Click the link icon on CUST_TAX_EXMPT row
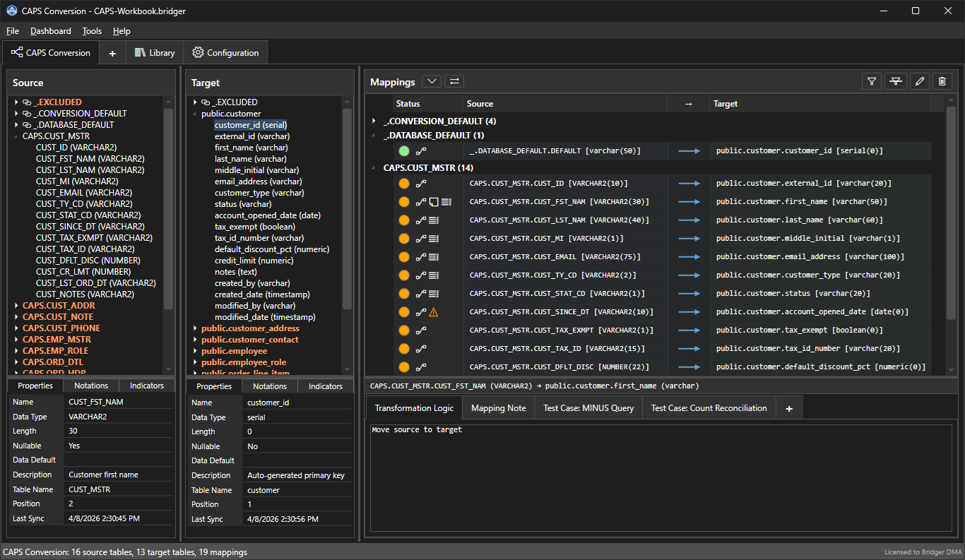 (421, 330)
